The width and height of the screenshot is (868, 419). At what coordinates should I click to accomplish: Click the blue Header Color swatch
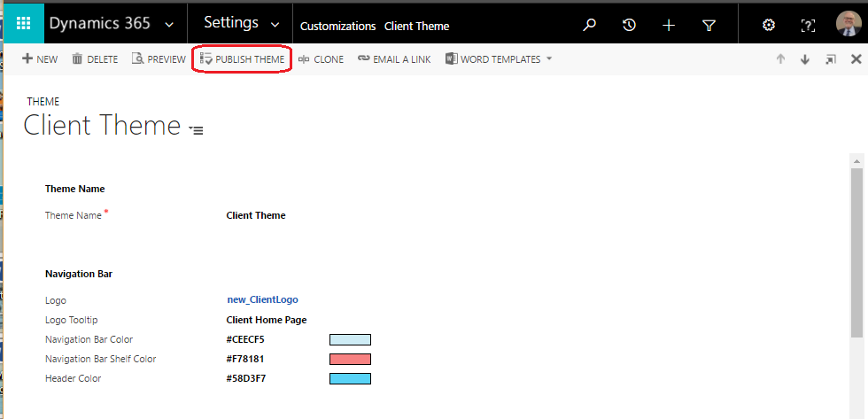pyautogui.click(x=350, y=378)
